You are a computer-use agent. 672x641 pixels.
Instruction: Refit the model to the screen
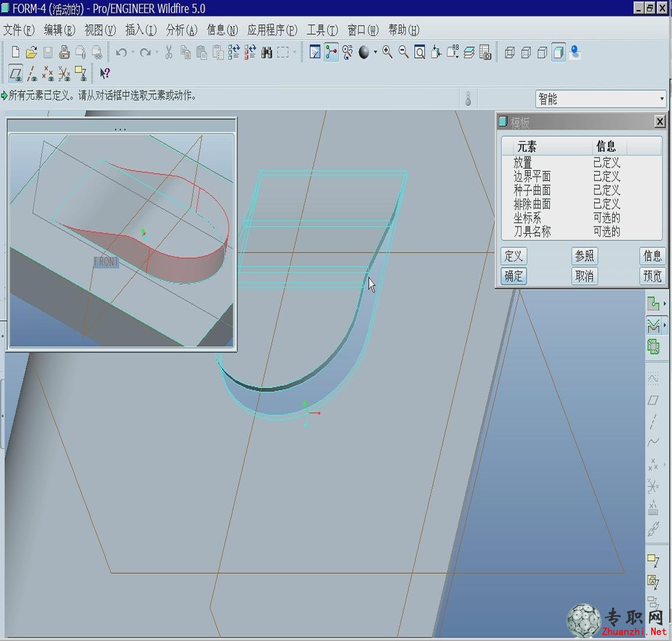point(420,52)
